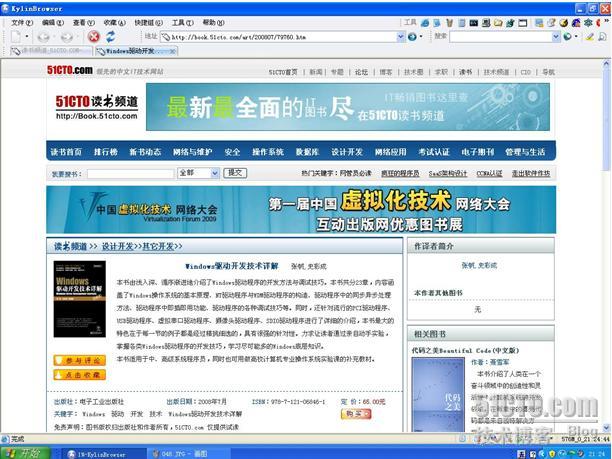Click the search engine globe icon

[568, 37]
